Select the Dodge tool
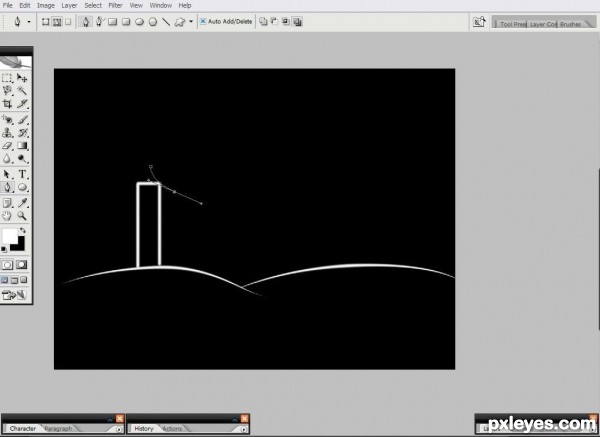 [x=22, y=158]
